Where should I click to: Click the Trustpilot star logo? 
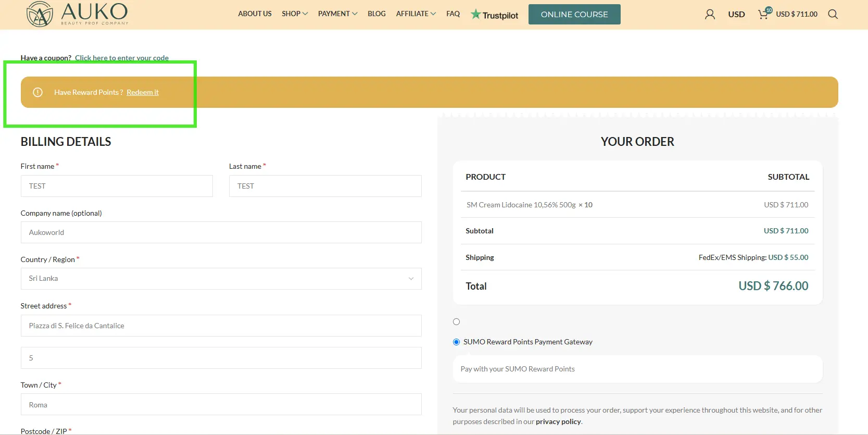(x=494, y=15)
